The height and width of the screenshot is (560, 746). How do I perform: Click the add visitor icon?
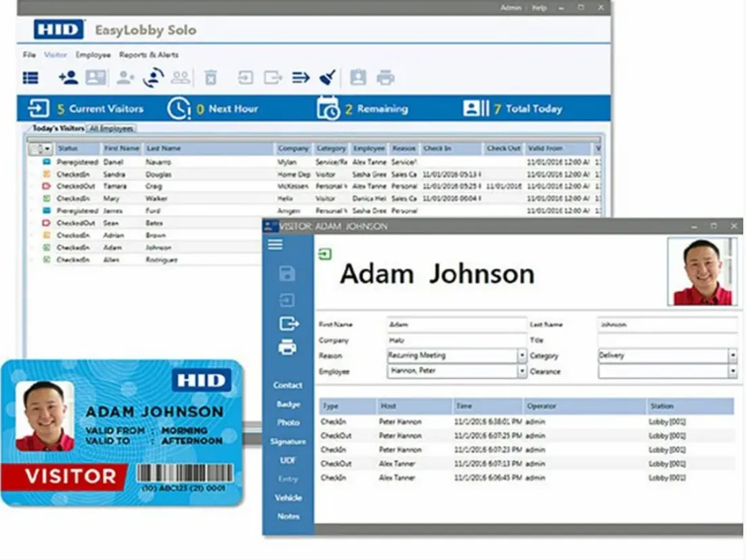coord(68,78)
